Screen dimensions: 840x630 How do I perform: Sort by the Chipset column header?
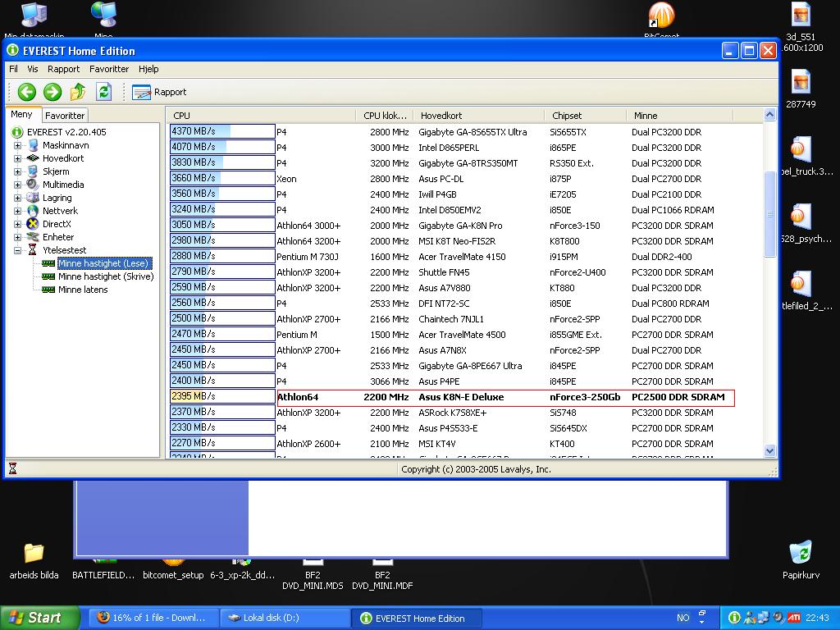pyautogui.click(x=586, y=115)
